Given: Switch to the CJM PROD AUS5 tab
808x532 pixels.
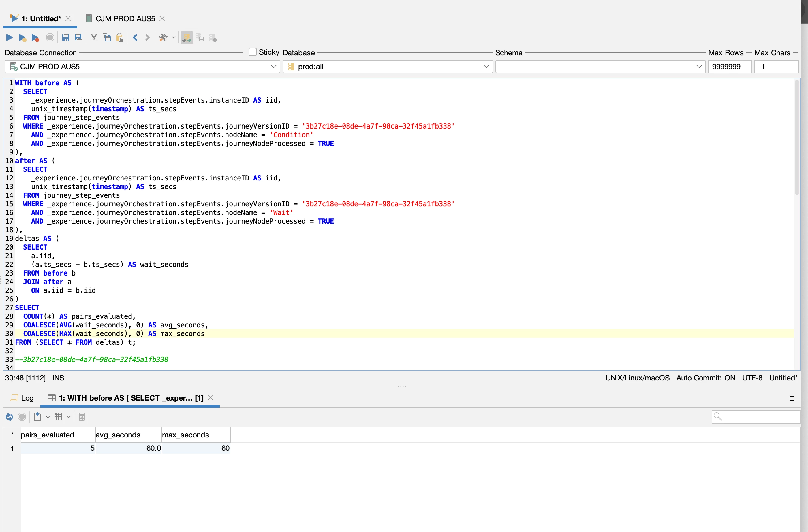Looking at the screenshot, I should point(125,19).
